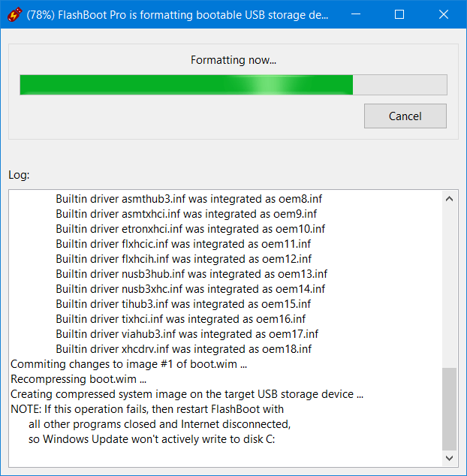Click the log scrollbar down arrow
Screen dimensions: 467x476
[450, 458]
